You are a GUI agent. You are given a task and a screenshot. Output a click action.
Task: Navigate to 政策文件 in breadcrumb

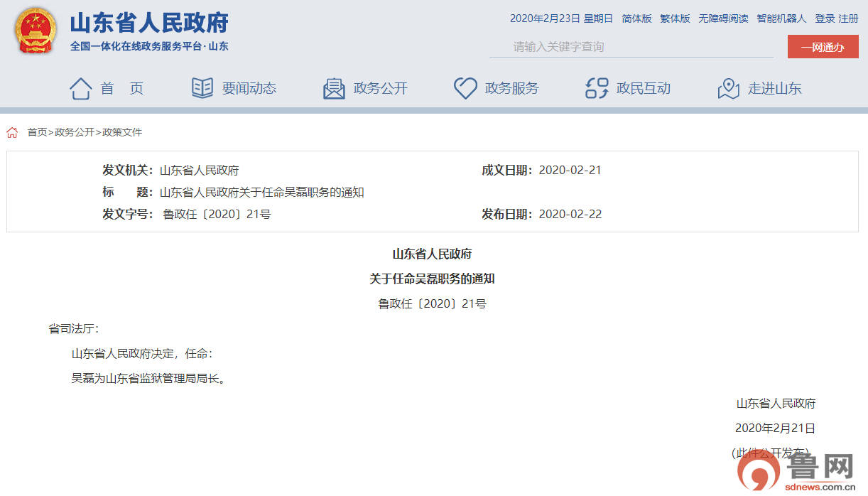[122, 132]
